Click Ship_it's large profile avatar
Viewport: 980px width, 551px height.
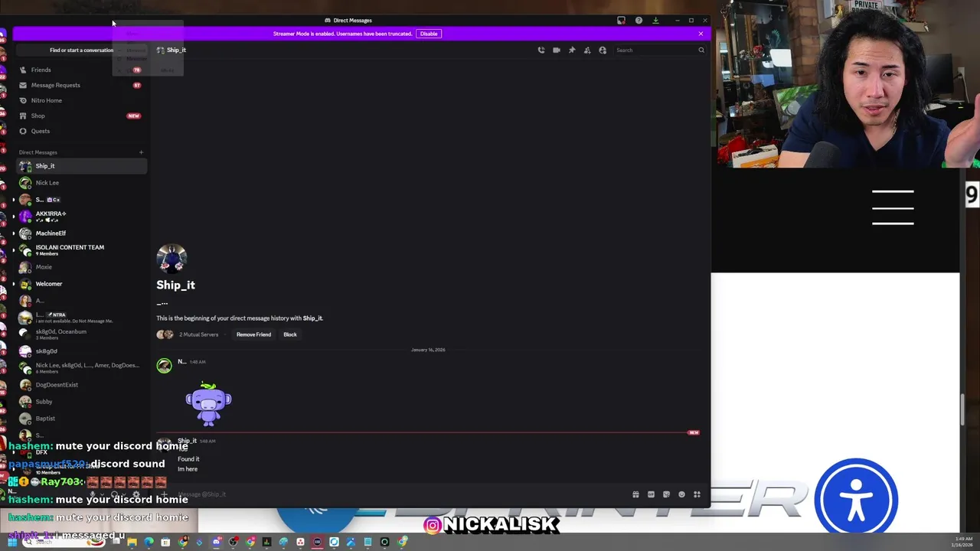coord(171,259)
